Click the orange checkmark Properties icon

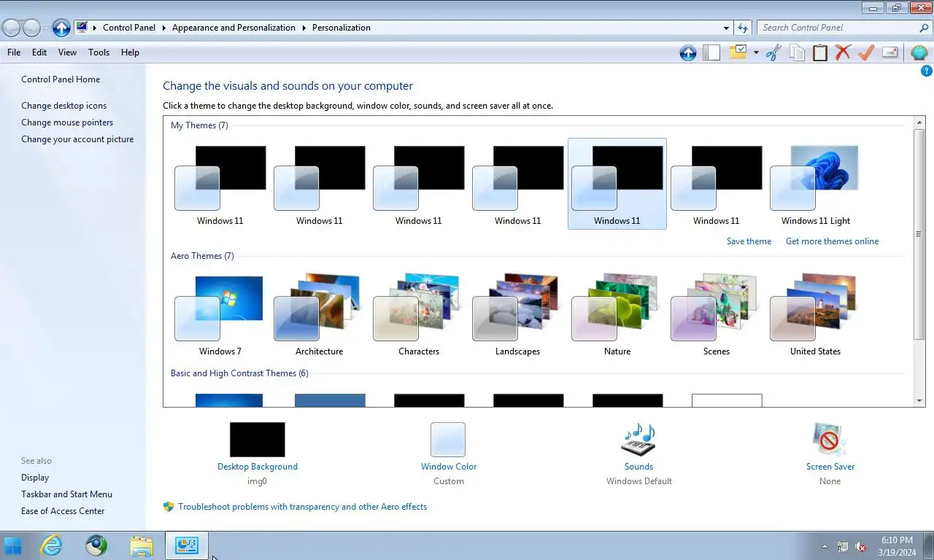[x=866, y=52]
